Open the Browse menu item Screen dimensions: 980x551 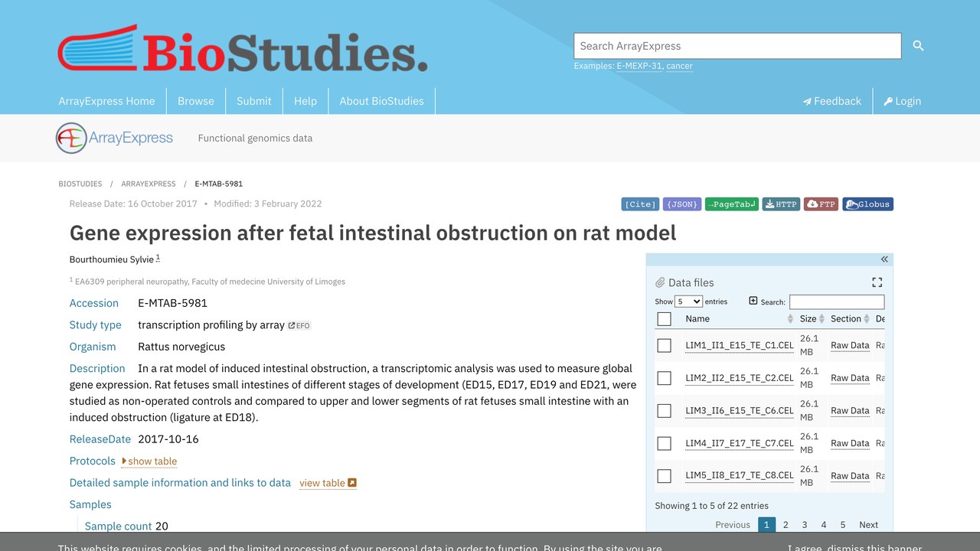pos(196,101)
